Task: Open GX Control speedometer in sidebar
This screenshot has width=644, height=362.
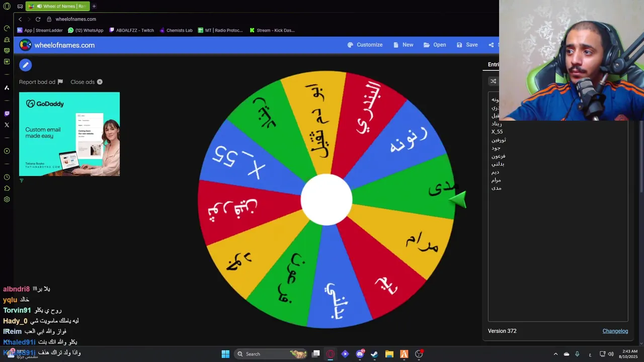Action: click(7, 28)
